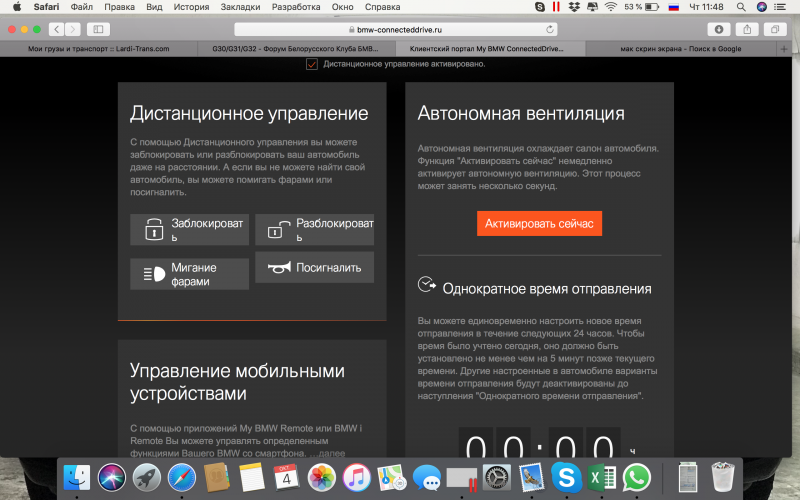Show Safari downloads list

pos(719,30)
